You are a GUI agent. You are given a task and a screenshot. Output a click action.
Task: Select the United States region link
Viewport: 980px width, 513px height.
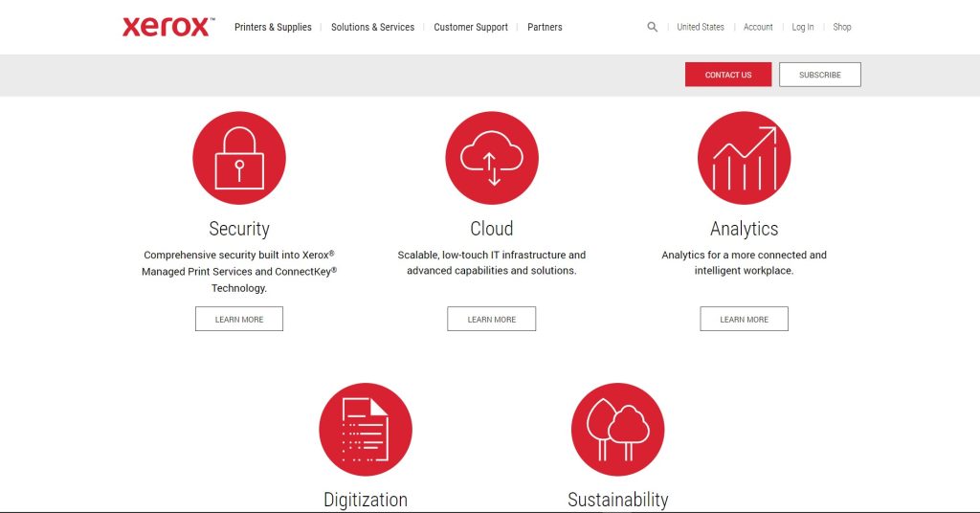(x=700, y=27)
